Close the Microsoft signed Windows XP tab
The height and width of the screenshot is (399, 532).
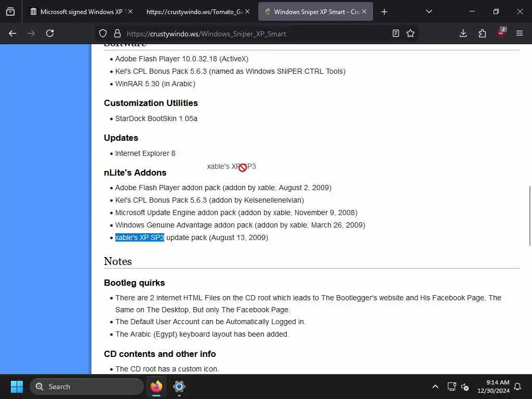[x=130, y=11]
